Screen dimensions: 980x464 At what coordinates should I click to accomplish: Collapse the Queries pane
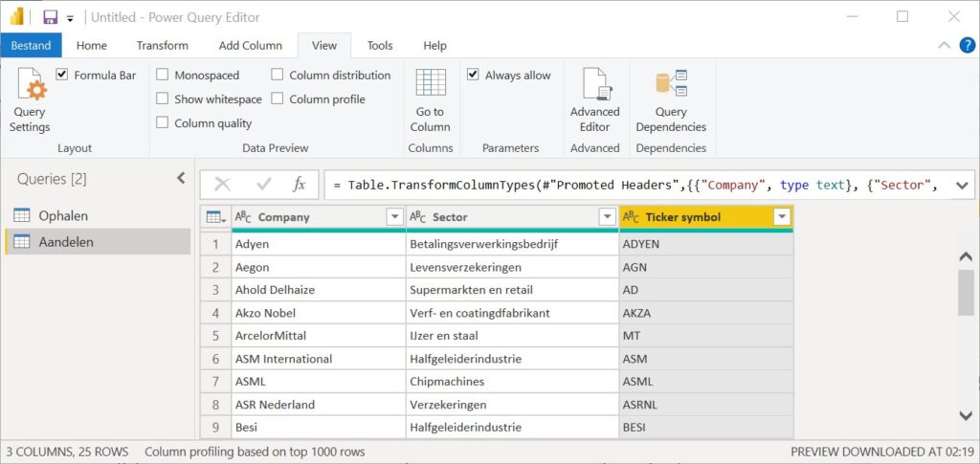(181, 178)
